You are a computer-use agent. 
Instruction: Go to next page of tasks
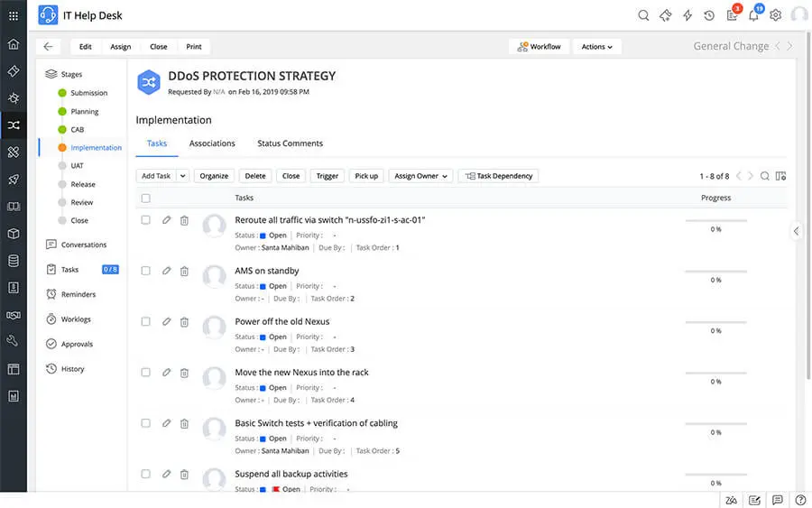click(751, 176)
